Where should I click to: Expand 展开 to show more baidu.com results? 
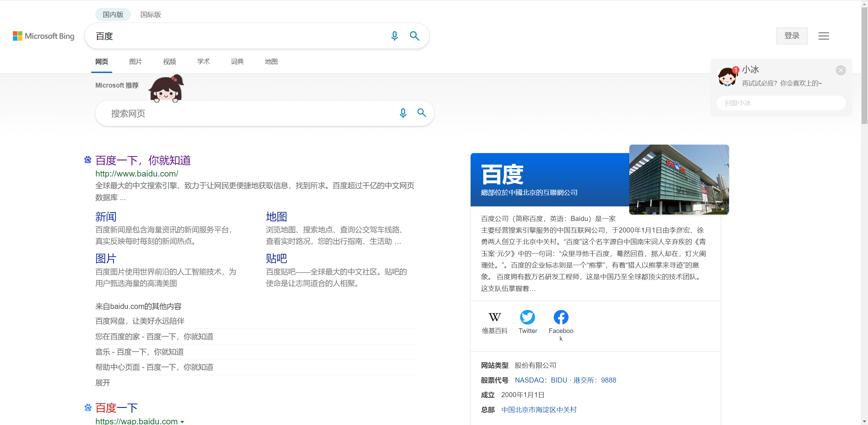point(102,383)
